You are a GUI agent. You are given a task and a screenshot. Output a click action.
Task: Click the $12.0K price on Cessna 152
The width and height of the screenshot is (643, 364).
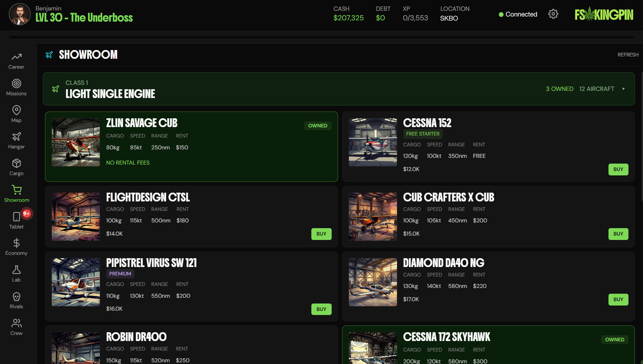[x=411, y=169]
